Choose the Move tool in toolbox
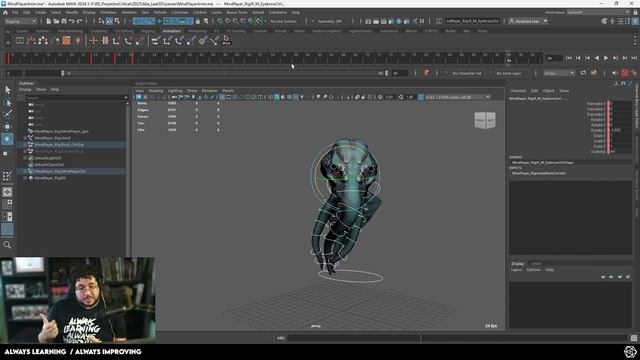The width and height of the screenshot is (640, 360). (7, 127)
